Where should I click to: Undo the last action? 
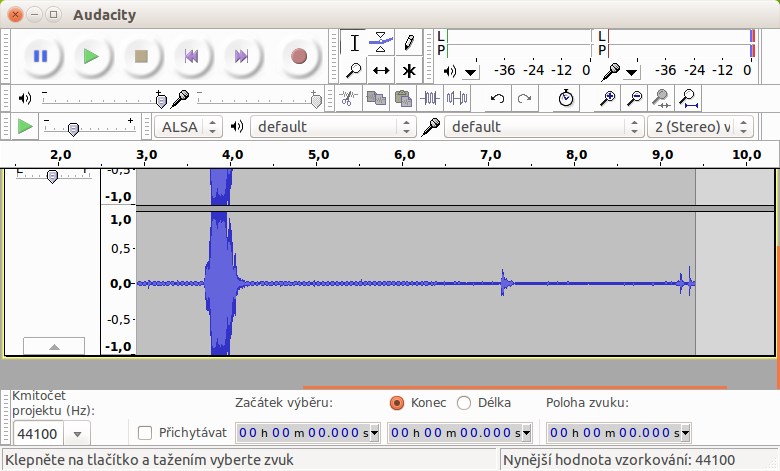tap(497, 98)
